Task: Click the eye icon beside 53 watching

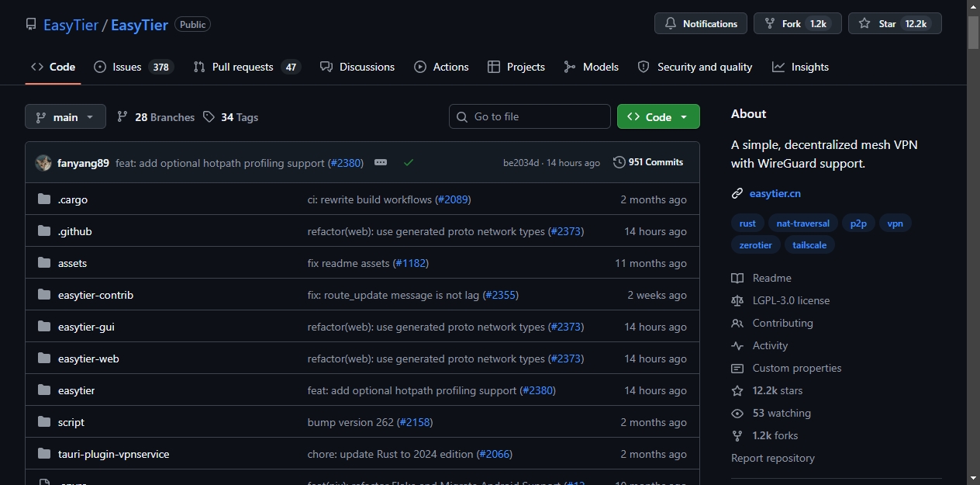Action: pyautogui.click(x=737, y=413)
